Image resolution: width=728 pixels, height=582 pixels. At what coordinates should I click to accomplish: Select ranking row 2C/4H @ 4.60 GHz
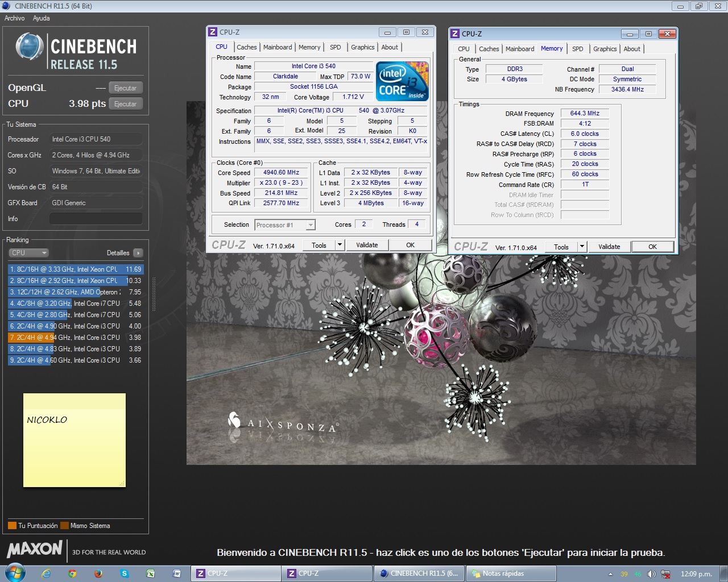[x=76, y=360]
